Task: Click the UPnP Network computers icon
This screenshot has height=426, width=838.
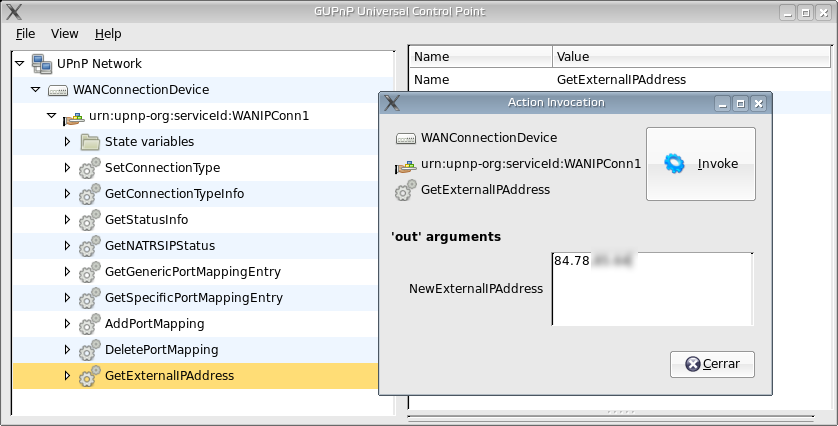Action: [x=42, y=64]
